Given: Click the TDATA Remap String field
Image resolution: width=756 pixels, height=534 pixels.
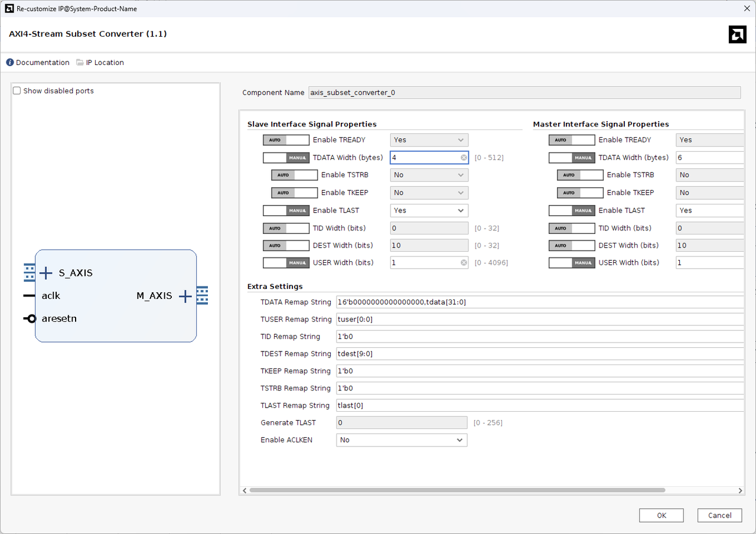Looking at the screenshot, I should (537, 302).
